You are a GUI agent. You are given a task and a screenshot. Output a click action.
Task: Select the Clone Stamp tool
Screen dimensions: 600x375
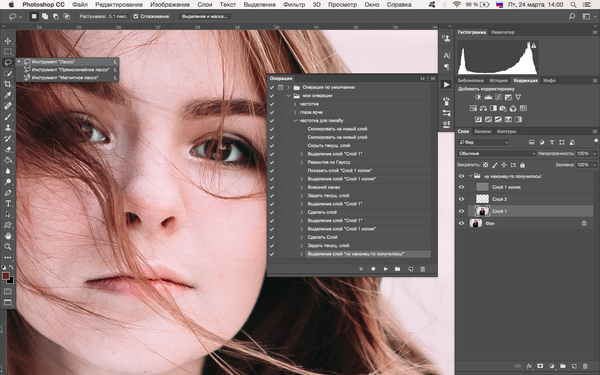8,127
